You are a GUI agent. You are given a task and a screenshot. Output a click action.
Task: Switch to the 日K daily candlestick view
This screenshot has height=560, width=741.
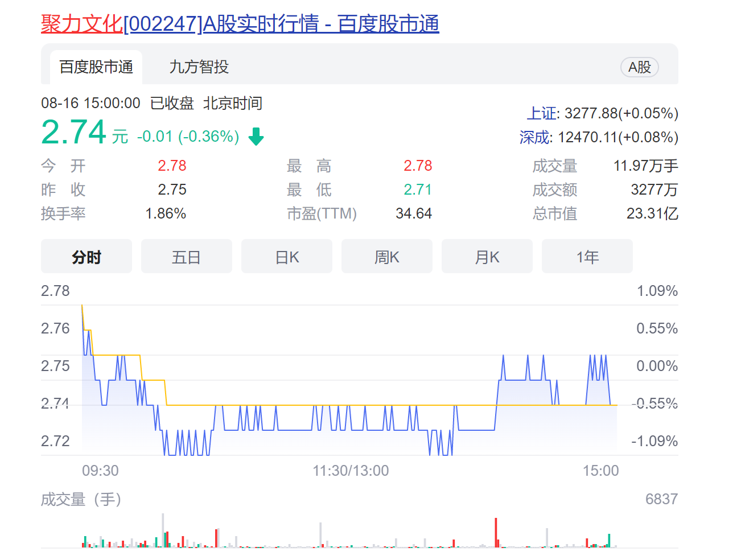tap(286, 256)
